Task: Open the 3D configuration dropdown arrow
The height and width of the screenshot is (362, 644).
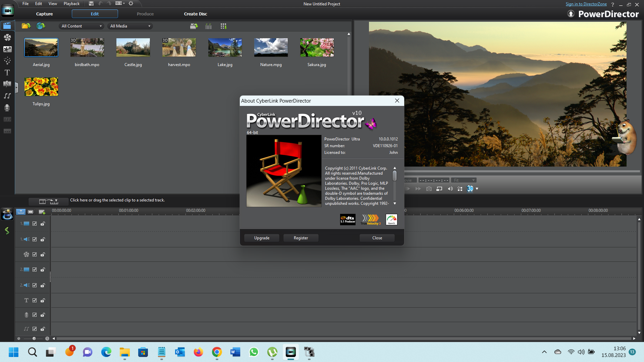Action: [x=477, y=189]
